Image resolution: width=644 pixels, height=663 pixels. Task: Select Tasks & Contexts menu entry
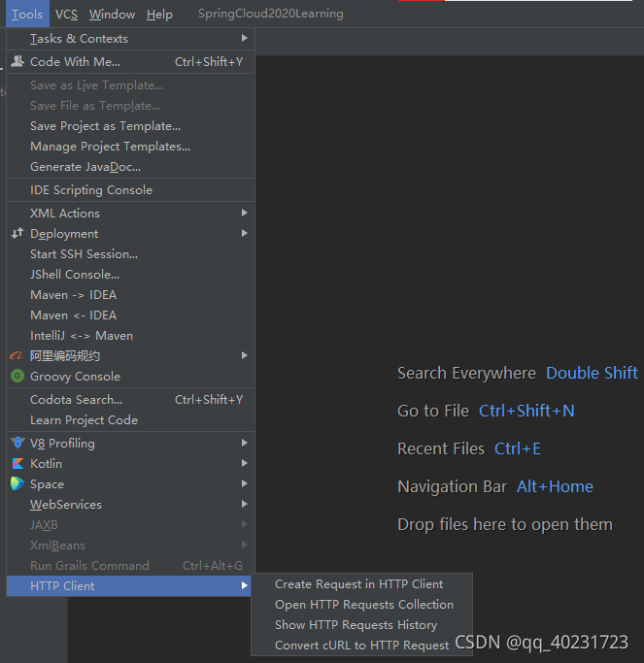[130, 39]
